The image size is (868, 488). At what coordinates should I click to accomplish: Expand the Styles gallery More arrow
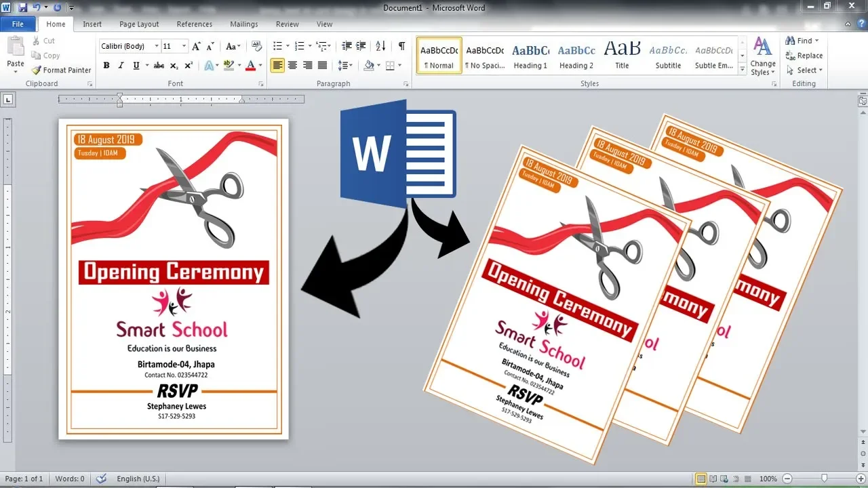click(743, 70)
